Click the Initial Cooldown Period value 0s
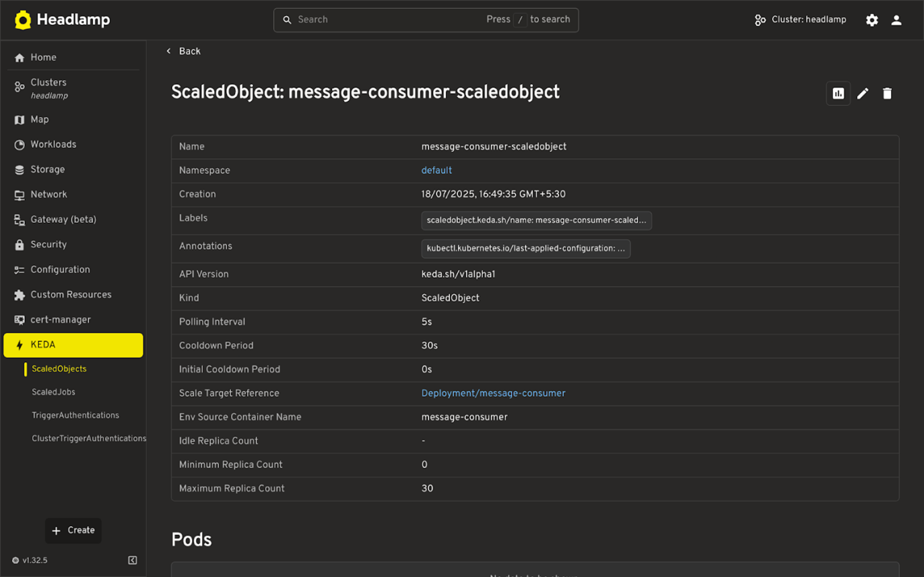 tap(427, 369)
